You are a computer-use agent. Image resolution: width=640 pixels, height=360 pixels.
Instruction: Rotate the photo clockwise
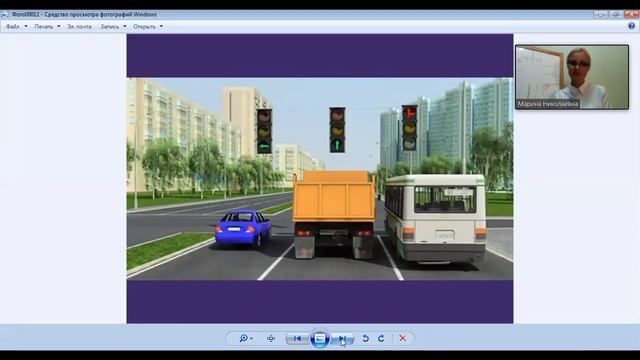[381, 338]
